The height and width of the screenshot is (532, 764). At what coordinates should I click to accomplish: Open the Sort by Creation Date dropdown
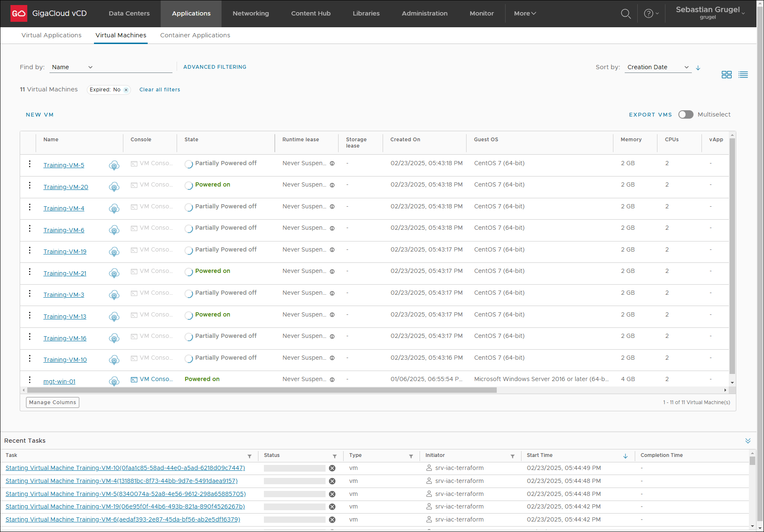pyautogui.click(x=657, y=67)
